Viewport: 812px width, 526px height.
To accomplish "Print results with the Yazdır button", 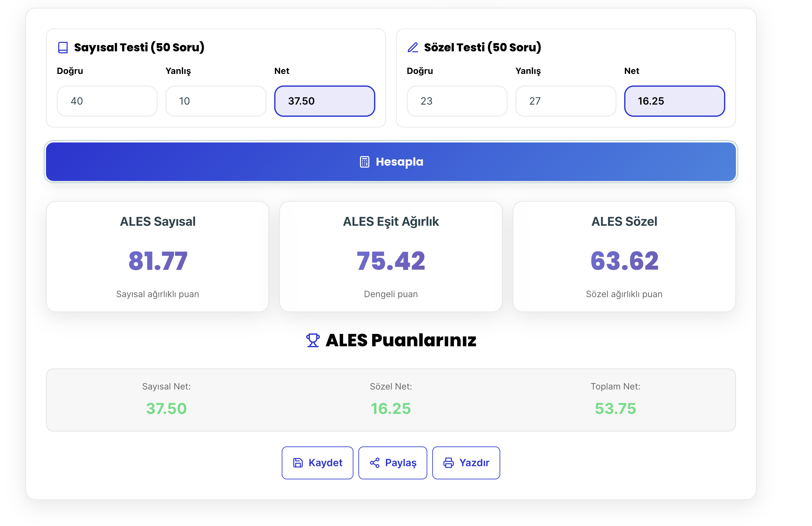I will pyautogui.click(x=466, y=463).
